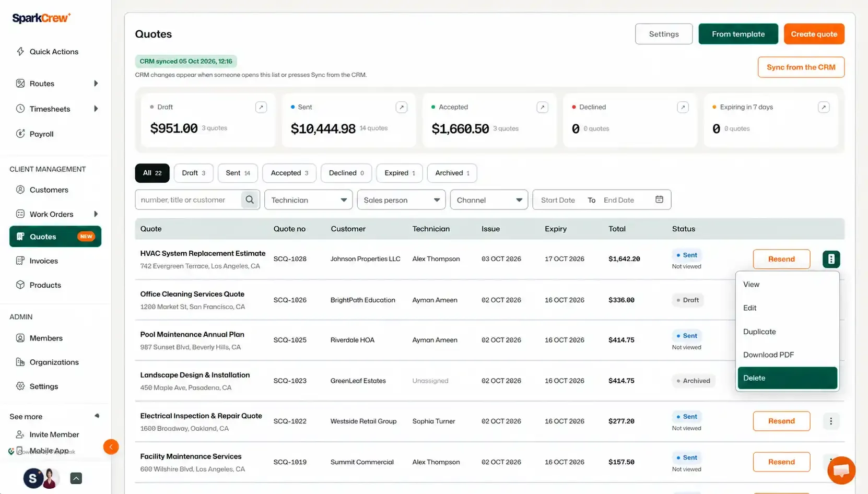
Task: Select Duplicate in the context menu
Action: coord(787,332)
